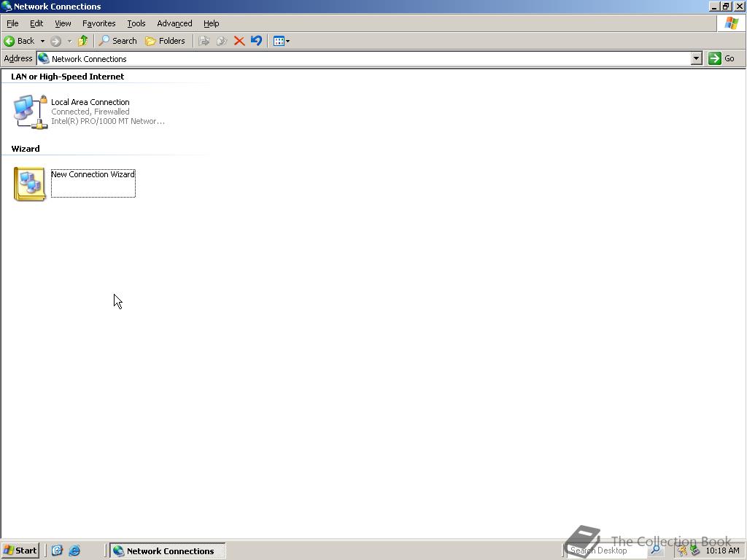
Task: Open the Tools menu
Action: coord(136,23)
